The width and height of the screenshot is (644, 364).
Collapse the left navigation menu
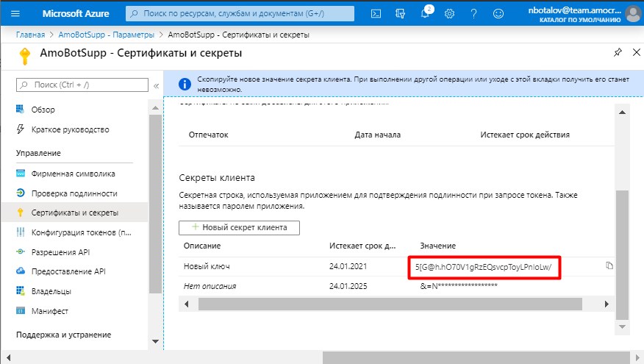(156, 86)
